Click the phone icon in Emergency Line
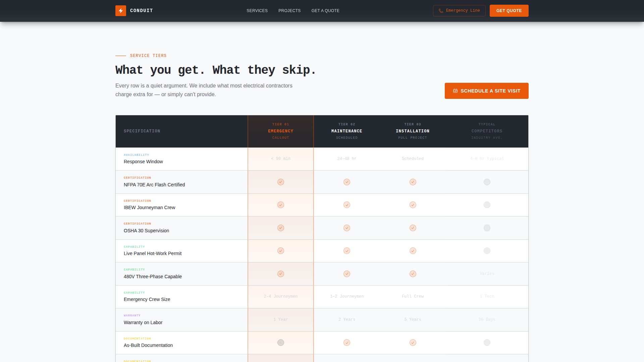The image size is (644, 362). (441, 11)
